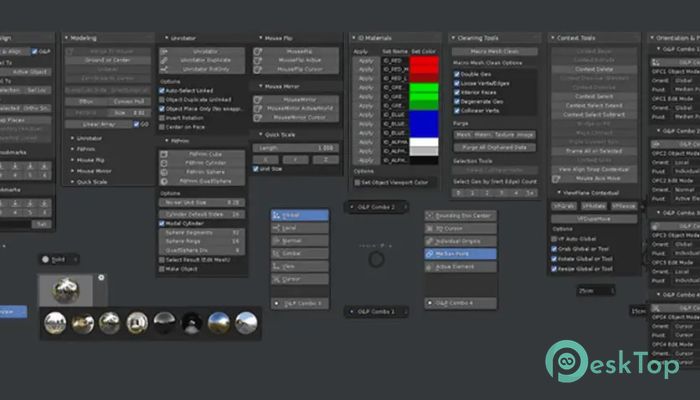
Task: Select Gimbal orientation option
Action: click(300, 254)
